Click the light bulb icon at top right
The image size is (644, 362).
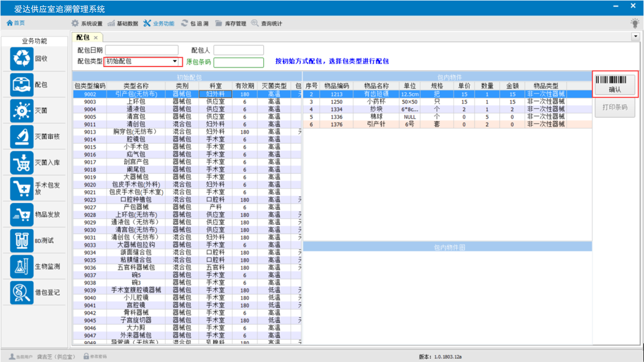tap(634, 23)
